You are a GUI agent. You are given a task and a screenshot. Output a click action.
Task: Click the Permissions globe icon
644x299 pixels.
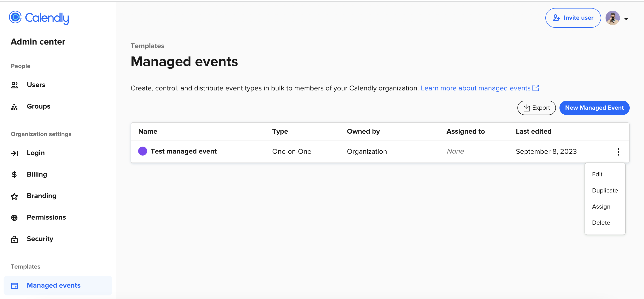pyautogui.click(x=15, y=218)
